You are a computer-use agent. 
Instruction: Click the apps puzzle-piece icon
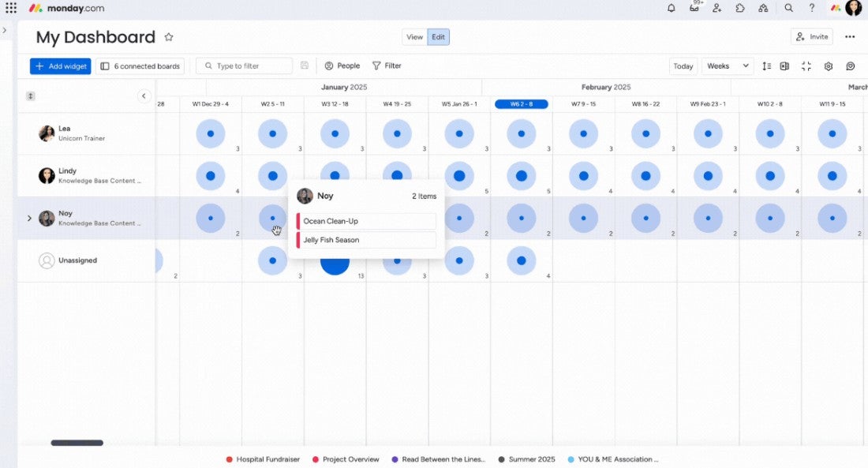(740, 8)
